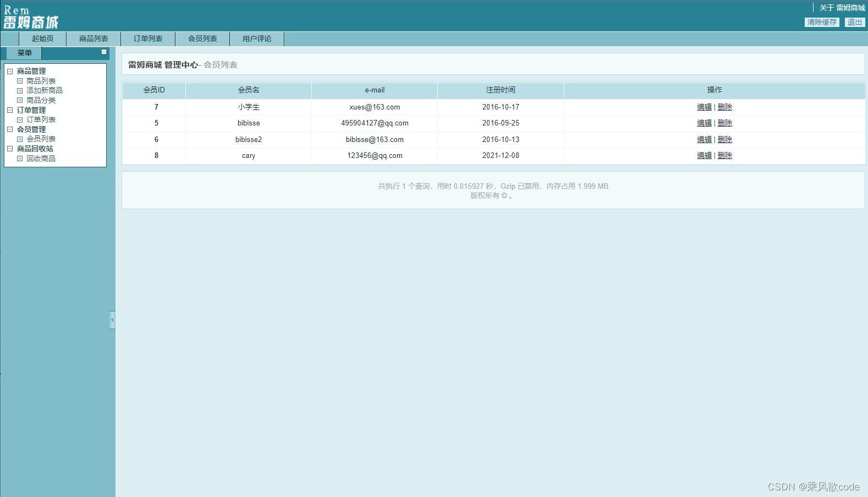Click the 清除缓存 button
The height and width of the screenshot is (497, 868).
(822, 22)
